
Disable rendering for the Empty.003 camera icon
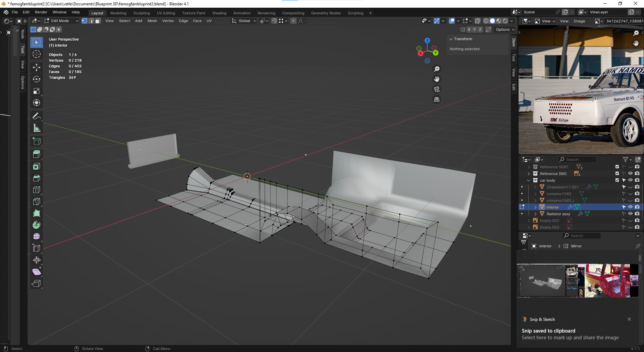637,227
